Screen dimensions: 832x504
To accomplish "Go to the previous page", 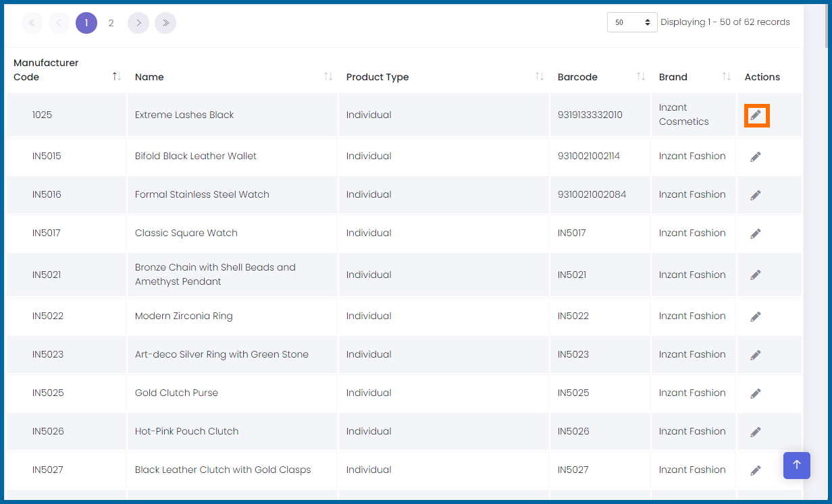I will coord(59,23).
